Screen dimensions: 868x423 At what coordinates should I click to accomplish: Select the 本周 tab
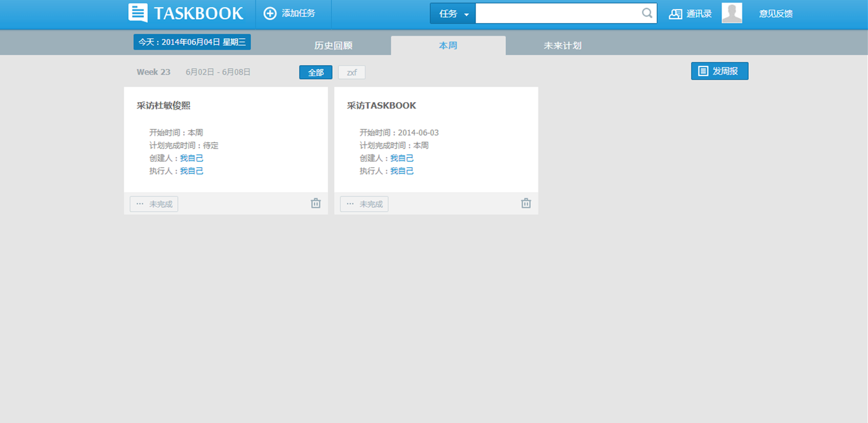point(448,46)
